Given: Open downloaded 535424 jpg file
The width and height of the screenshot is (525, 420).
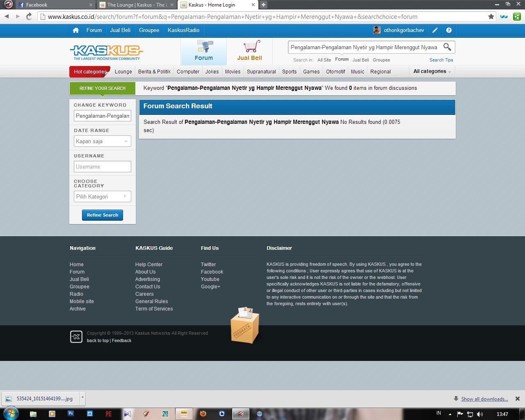Looking at the screenshot, I should point(40,398).
